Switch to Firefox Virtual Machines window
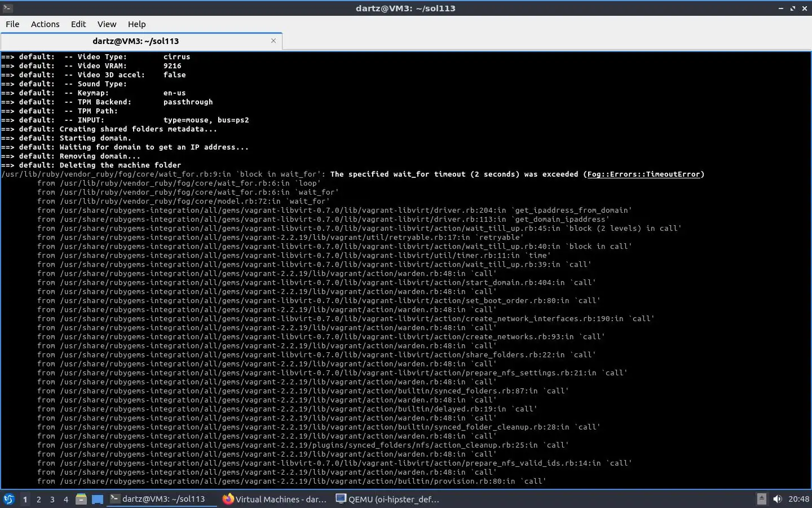812x508 pixels. (275, 499)
